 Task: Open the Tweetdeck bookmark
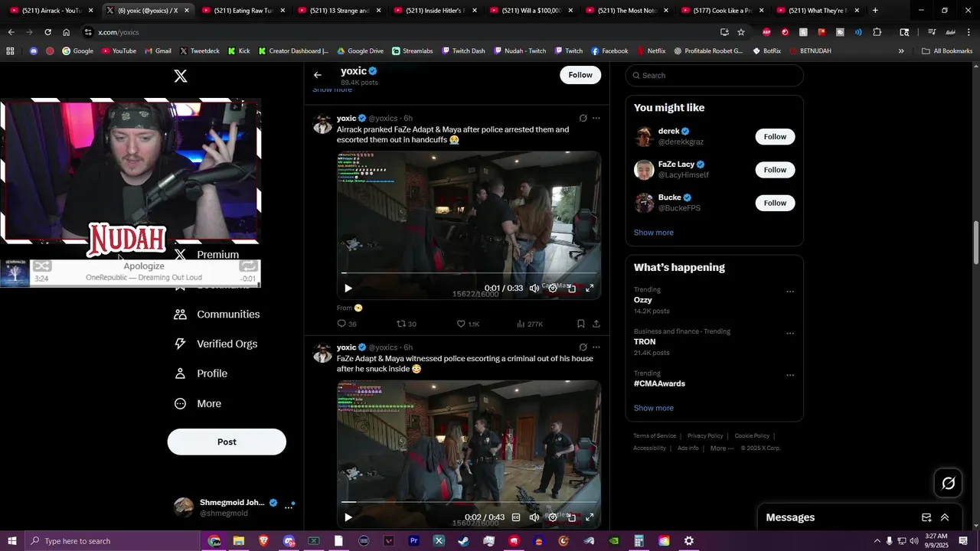(x=199, y=51)
